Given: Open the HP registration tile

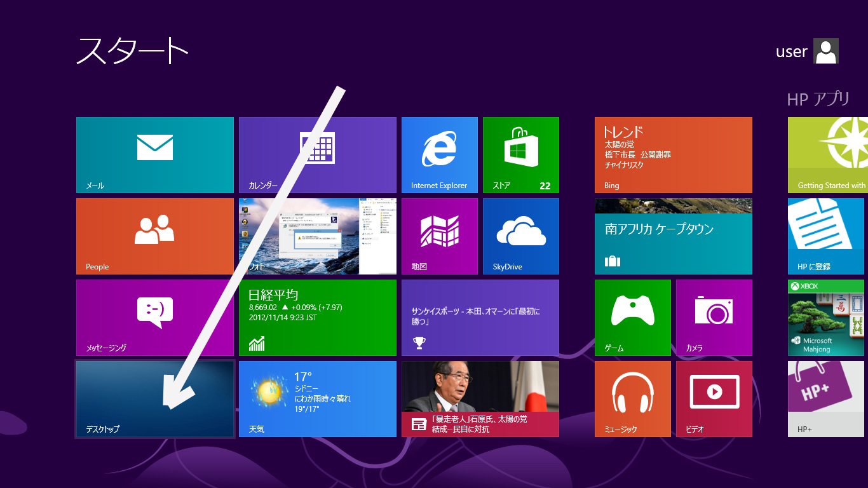Looking at the screenshot, I should pyautogui.click(x=826, y=236).
